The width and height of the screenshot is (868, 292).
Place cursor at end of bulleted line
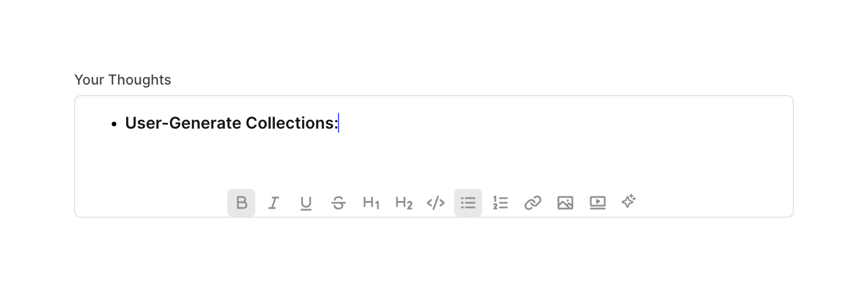point(339,123)
